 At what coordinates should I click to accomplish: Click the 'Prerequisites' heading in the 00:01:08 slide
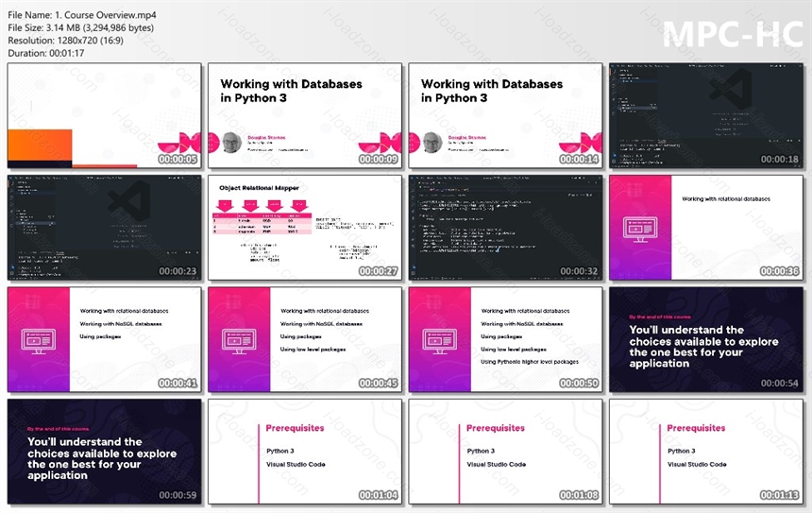[496, 428]
